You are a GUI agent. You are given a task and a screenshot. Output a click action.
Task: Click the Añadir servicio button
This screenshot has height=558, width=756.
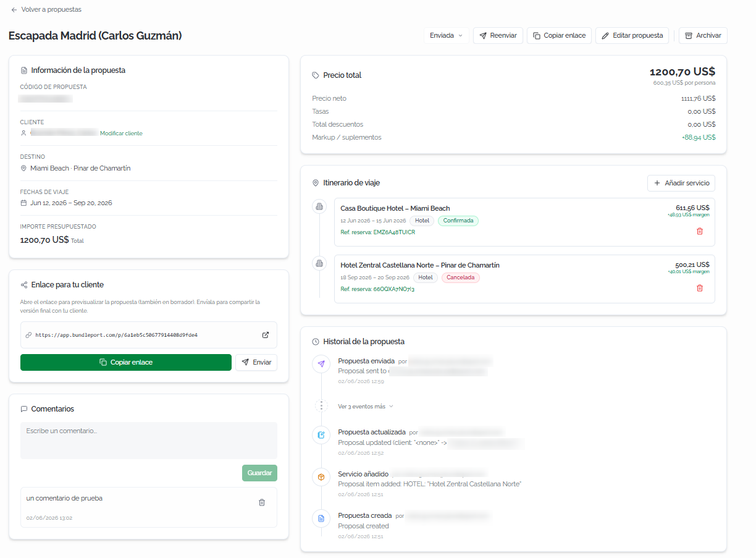click(681, 183)
